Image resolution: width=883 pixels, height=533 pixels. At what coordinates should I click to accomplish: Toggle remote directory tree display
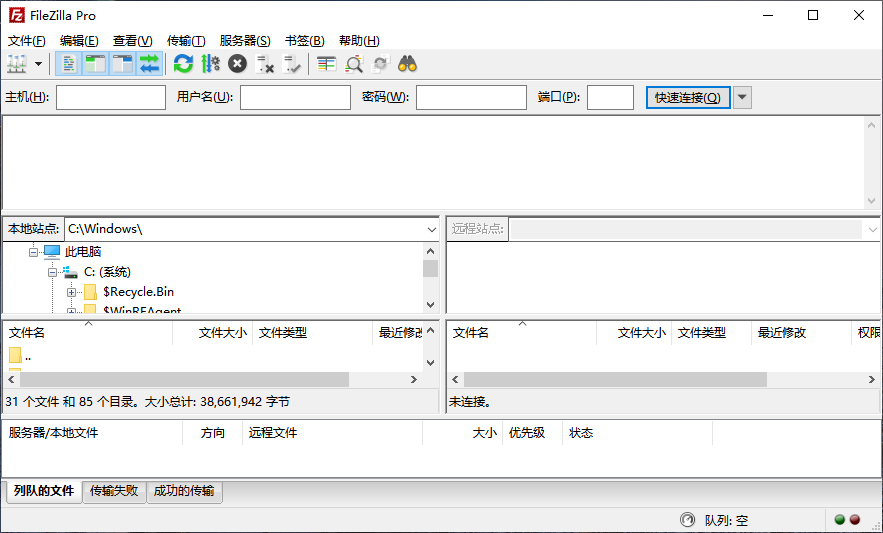[x=123, y=64]
